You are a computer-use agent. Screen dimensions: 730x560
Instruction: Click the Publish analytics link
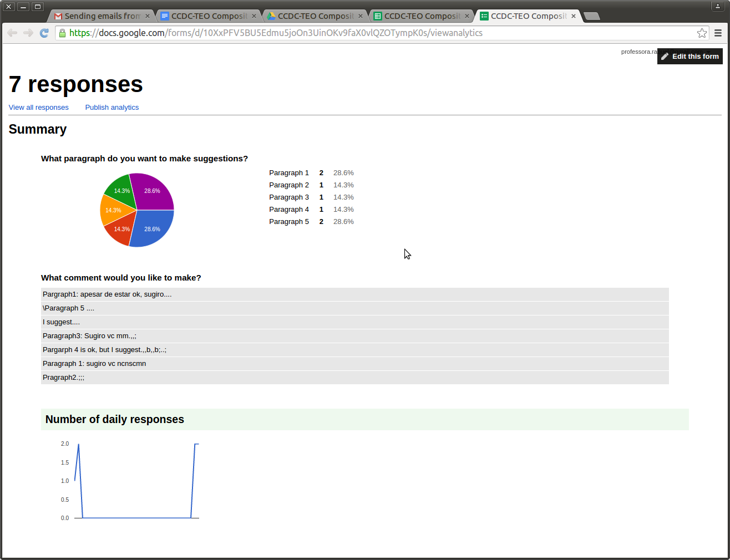112,108
